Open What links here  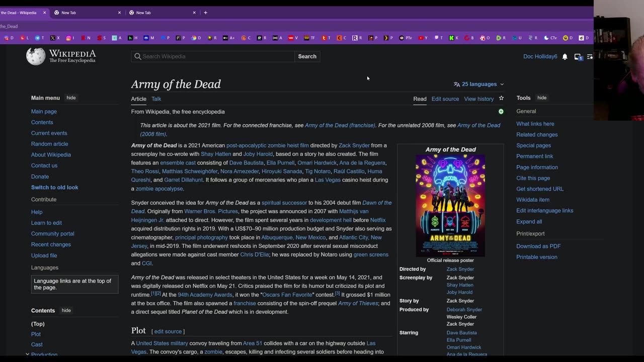pyautogui.click(x=535, y=124)
